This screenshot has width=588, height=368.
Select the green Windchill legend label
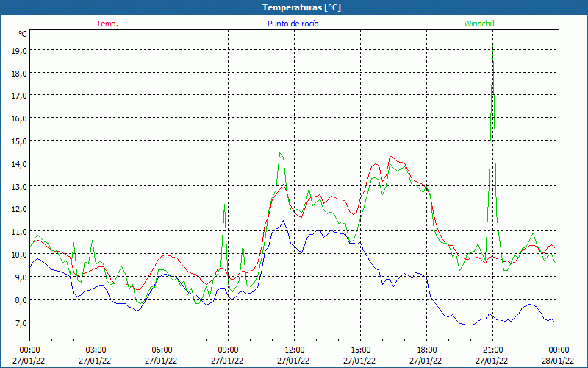(479, 24)
